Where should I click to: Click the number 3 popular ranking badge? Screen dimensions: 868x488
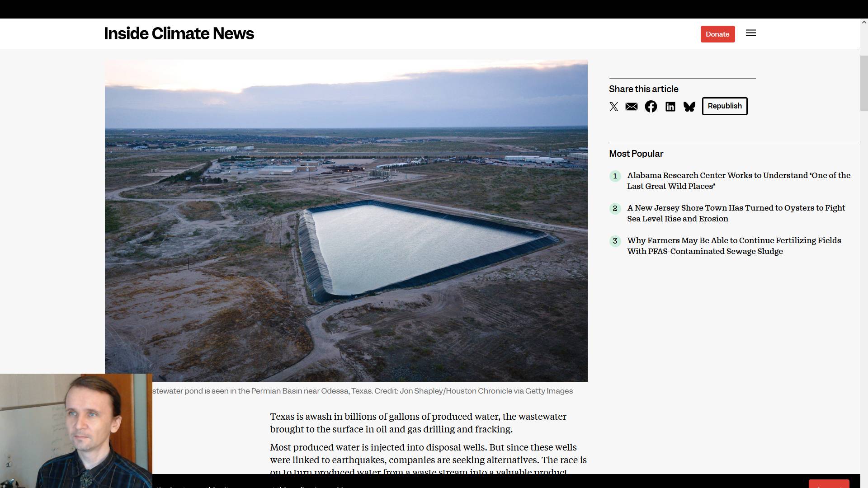(x=615, y=241)
